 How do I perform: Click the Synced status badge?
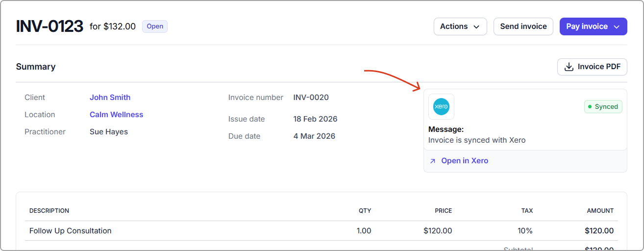point(603,107)
